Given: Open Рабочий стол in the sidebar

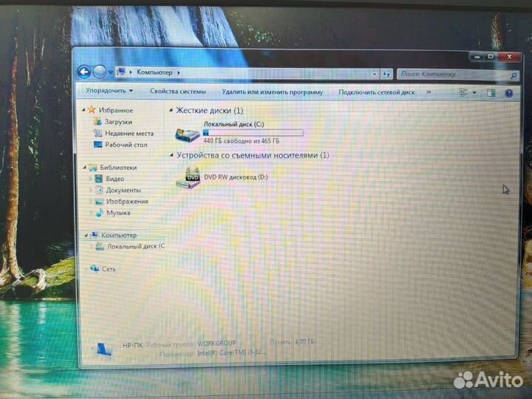Looking at the screenshot, I should click(x=126, y=145).
